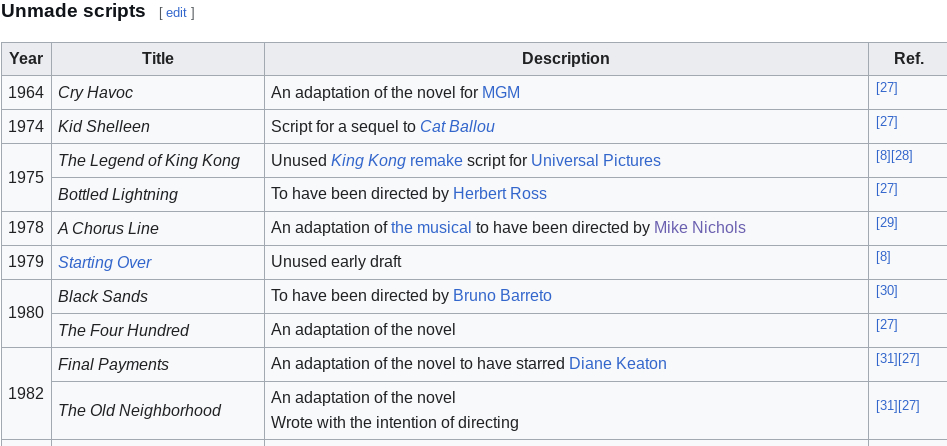The width and height of the screenshot is (947, 446).
Task: Open the Starting Over title link
Action: tap(105, 263)
